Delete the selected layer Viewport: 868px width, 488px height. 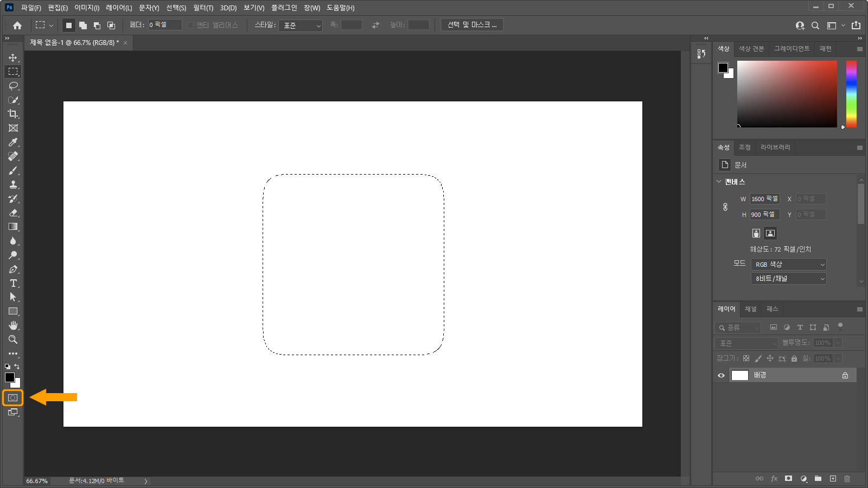(x=847, y=478)
